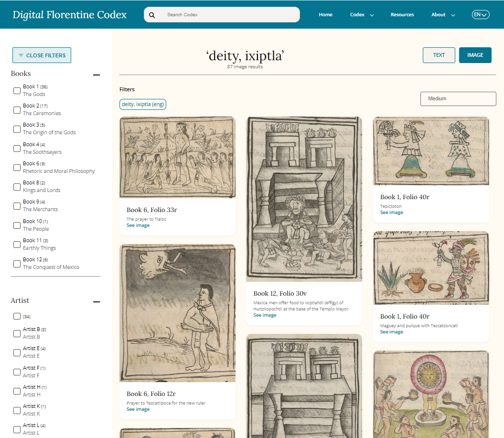Click the Close Filters button
Image resolution: width=504 pixels, height=438 pixels.
[x=42, y=55]
